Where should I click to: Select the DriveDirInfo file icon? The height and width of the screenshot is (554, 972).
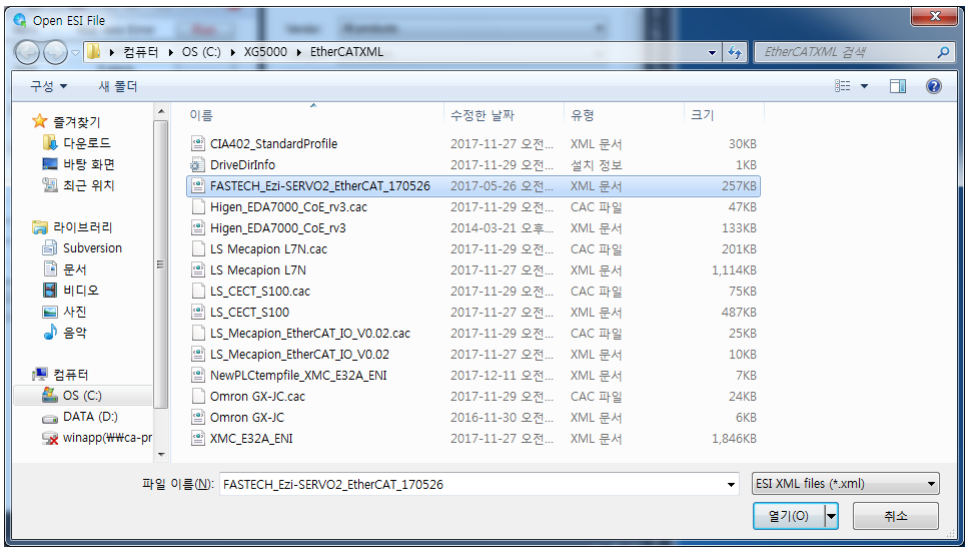[198, 165]
